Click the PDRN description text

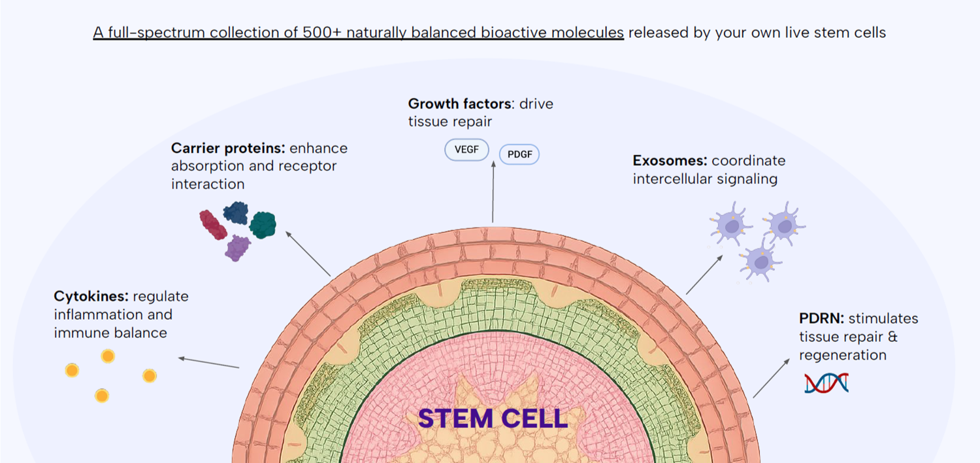(858, 337)
